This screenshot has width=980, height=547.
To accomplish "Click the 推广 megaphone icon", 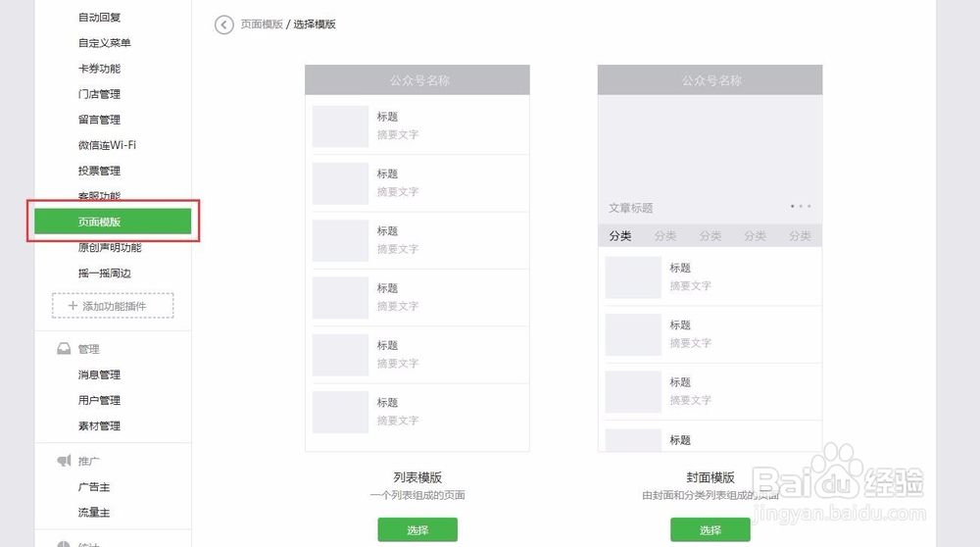I will coord(64,461).
